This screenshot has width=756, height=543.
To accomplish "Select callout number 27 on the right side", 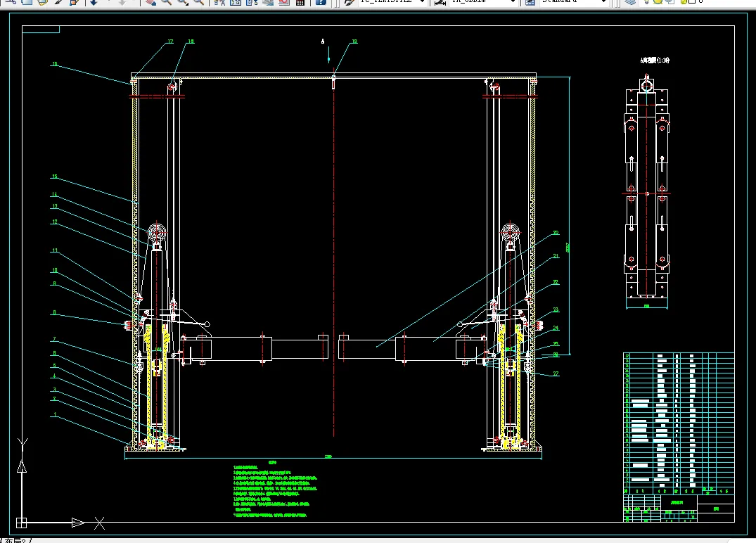I will tap(556, 373).
